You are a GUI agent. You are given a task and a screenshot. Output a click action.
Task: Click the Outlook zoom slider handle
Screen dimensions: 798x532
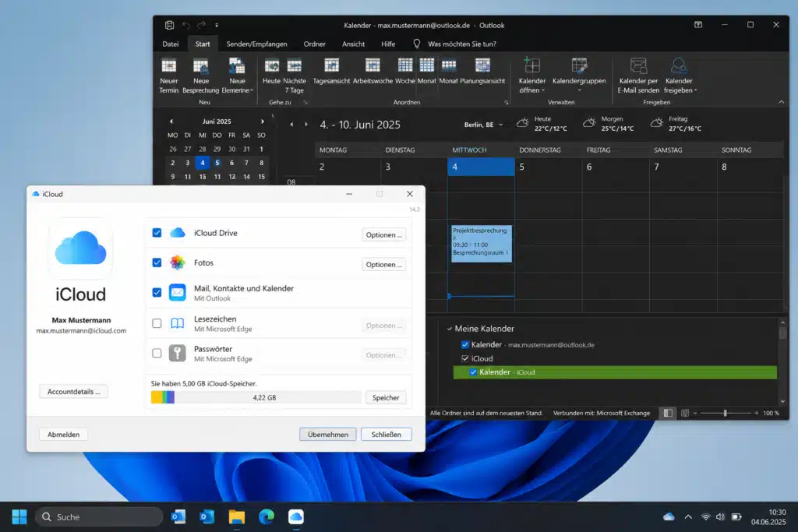[726, 413]
